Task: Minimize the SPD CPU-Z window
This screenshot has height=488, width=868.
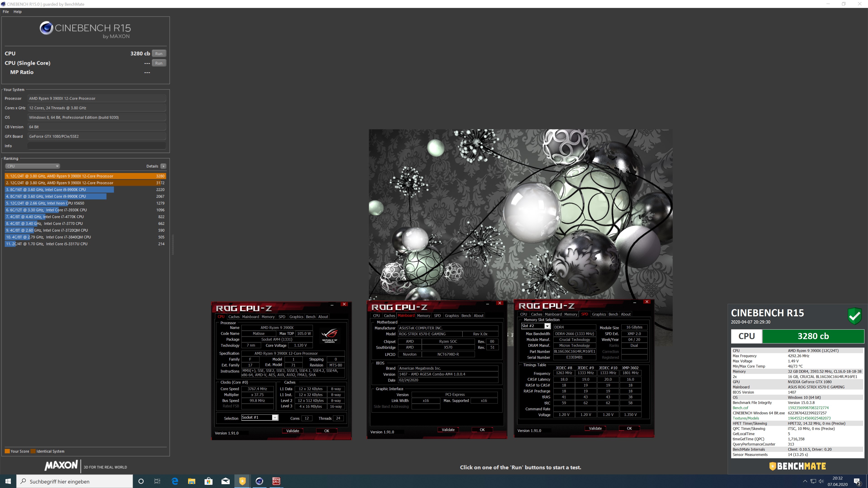Action: (x=634, y=302)
